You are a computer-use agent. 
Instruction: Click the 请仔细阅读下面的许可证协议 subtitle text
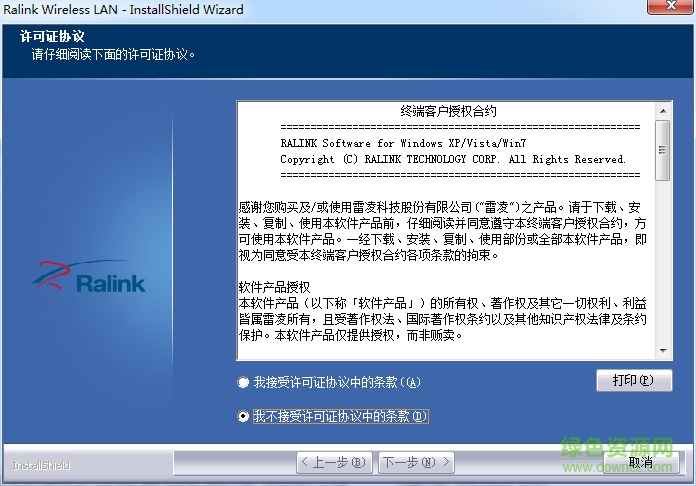click(x=113, y=55)
